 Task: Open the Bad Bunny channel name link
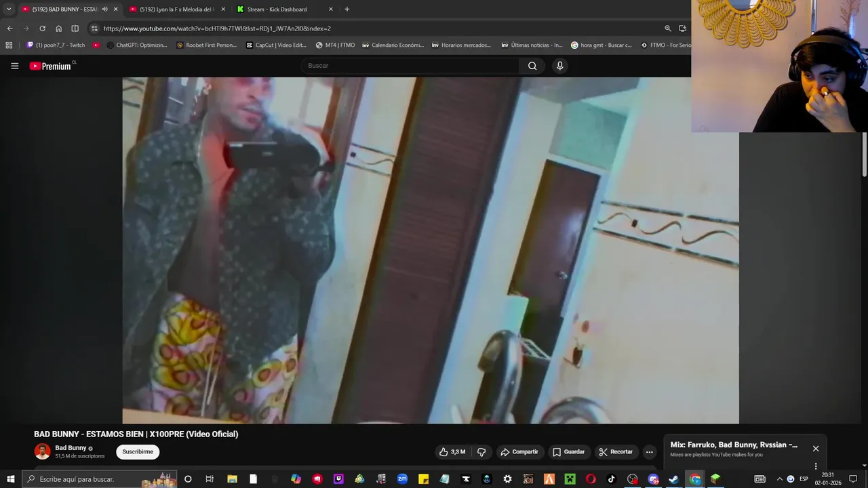click(x=71, y=448)
